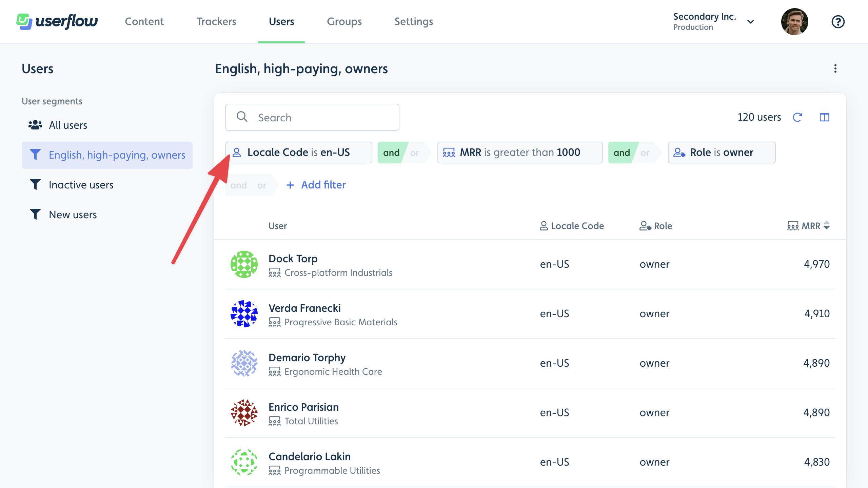Switch second condition operator to or
This screenshot has width=868, height=488.
[645, 153]
